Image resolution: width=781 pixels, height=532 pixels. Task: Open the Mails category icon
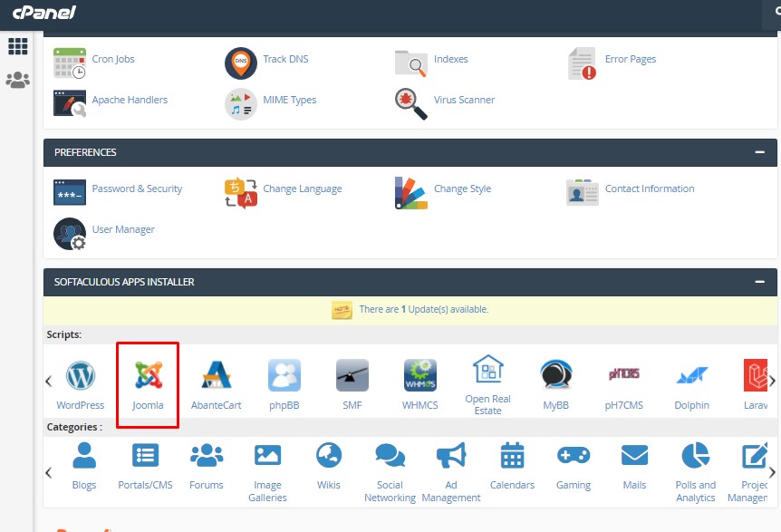(634, 455)
